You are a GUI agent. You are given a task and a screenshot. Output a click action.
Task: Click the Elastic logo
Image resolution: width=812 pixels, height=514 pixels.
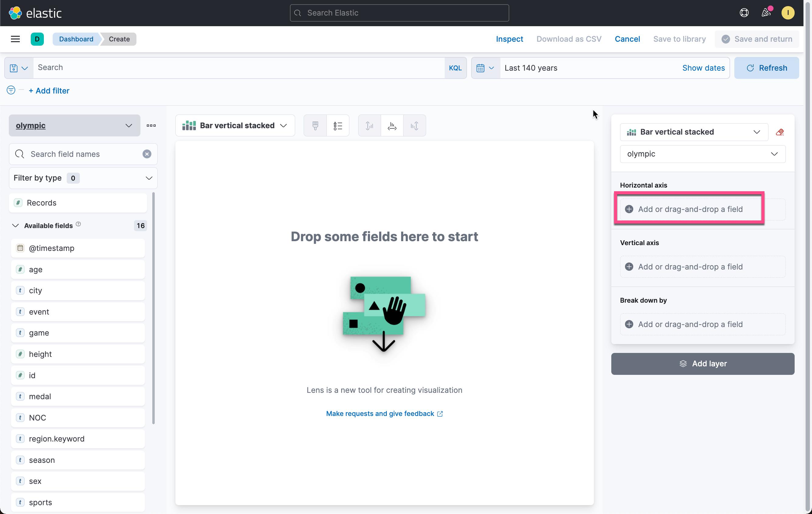click(35, 13)
